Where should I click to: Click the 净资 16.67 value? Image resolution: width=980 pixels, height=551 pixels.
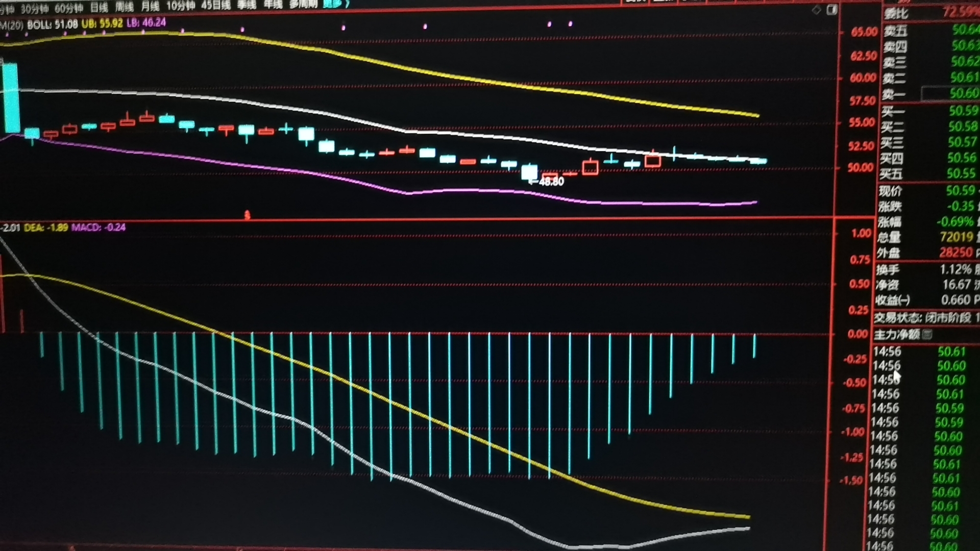coord(957,284)
